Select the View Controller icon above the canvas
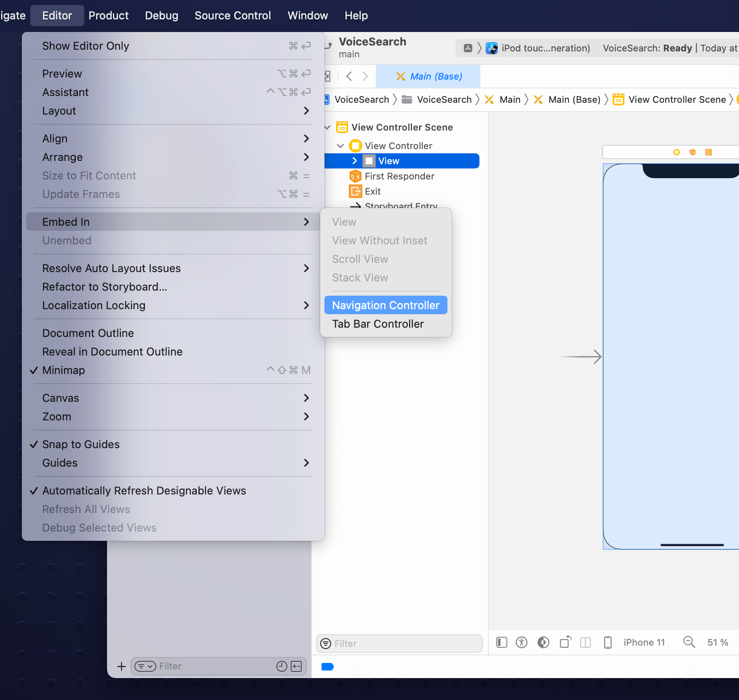This screenshot has height=700, width=739. tap(676, 152)
